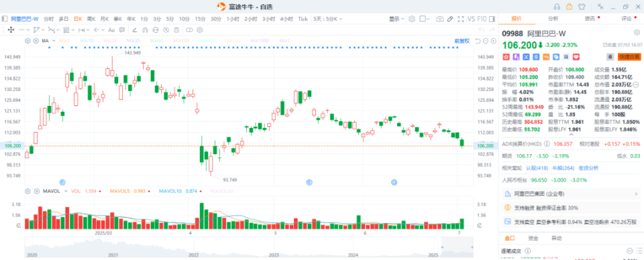This screenshot has width=644, height=260.
Task: Open 认股(418) warrants link
Action: pyautogui.click(x=537, y=168)
